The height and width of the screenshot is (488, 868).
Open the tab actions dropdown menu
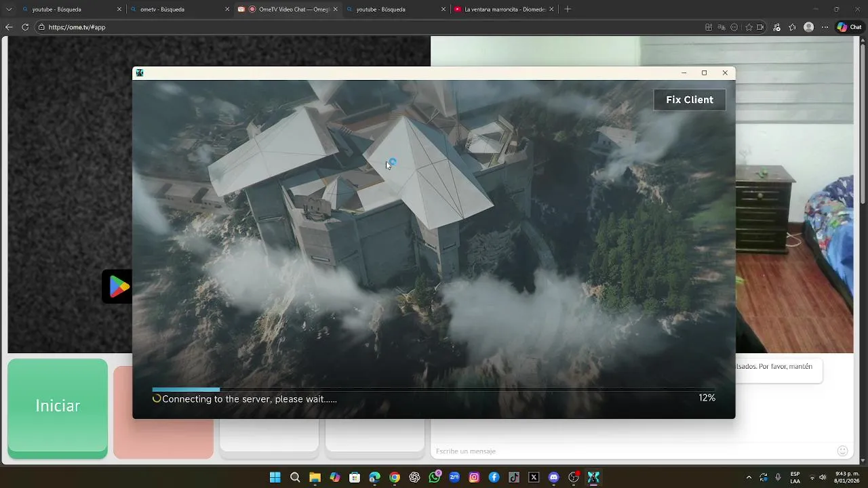9,9
